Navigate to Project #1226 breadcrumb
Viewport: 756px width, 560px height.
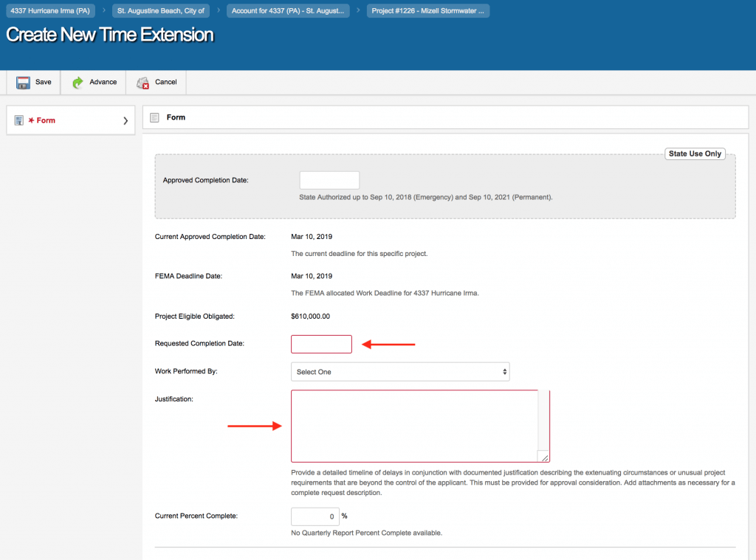click(x=428, y=11)
